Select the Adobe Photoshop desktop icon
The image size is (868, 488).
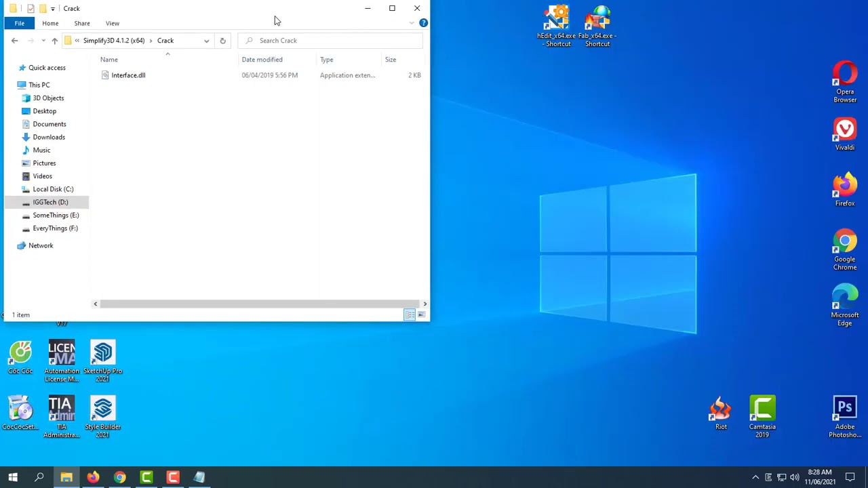(x=845, y=418)
